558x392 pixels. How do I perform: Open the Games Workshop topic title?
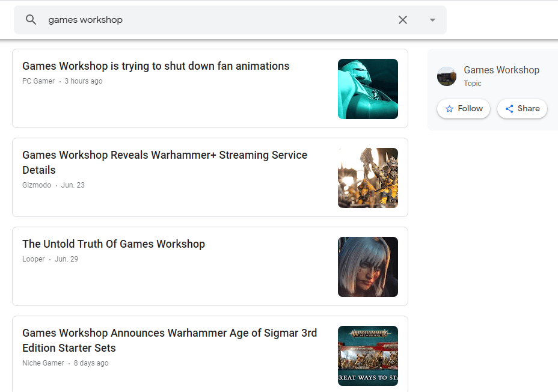[x=501, y=70]
